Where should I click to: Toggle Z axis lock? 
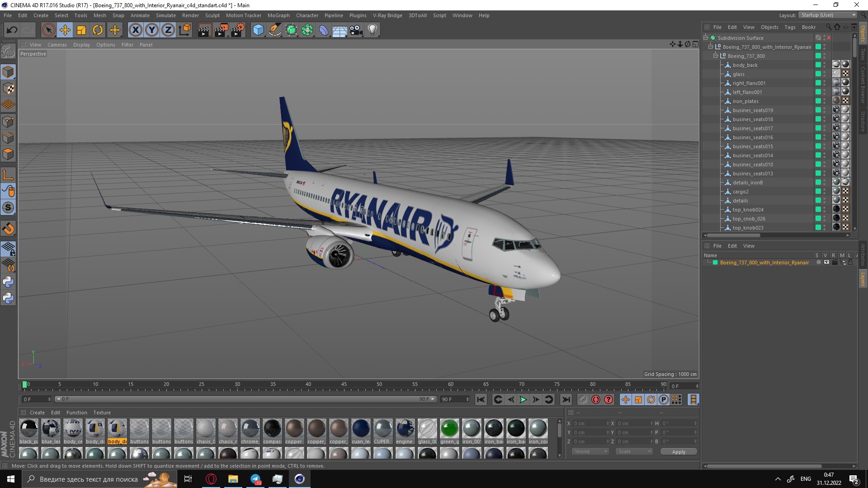(168, 30)
